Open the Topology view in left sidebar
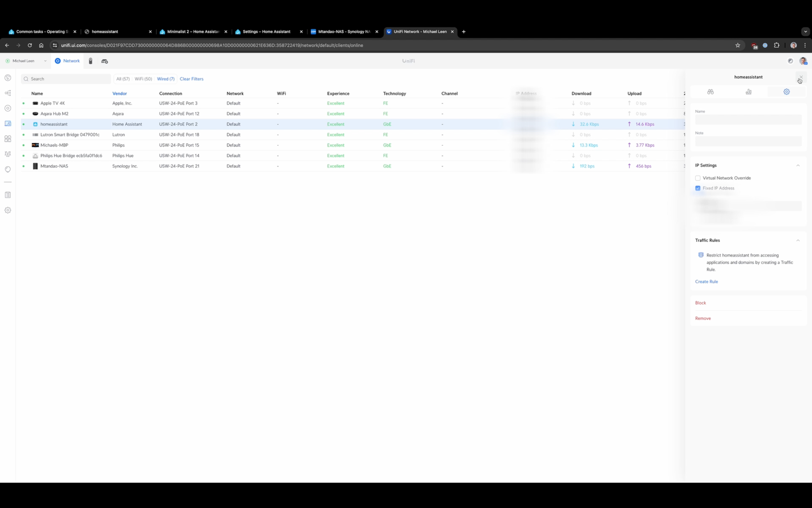The height and width of the screenshot is (508, 812). (x=8, y=93)
